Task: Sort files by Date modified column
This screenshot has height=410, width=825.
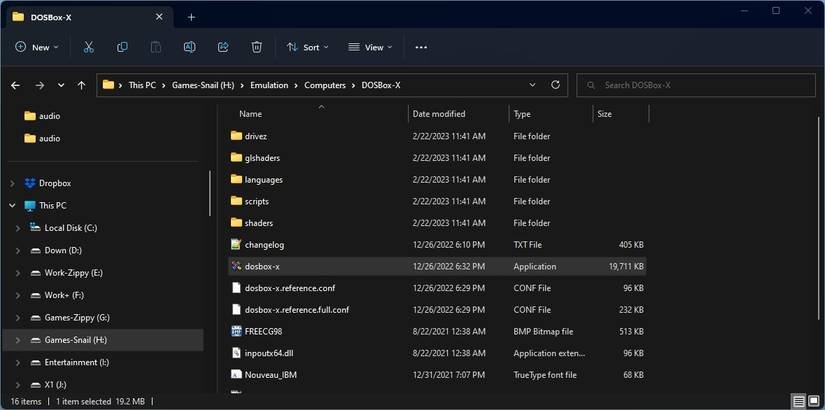Action: [439, 114]
